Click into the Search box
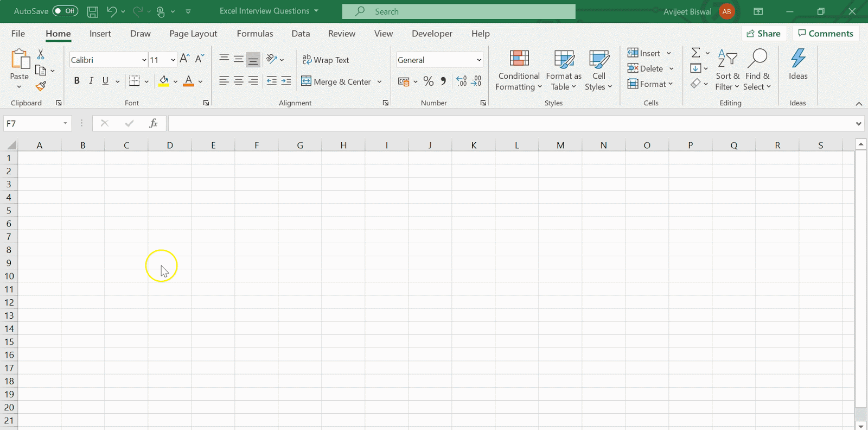Screen dimensions: 868x430 459,11
